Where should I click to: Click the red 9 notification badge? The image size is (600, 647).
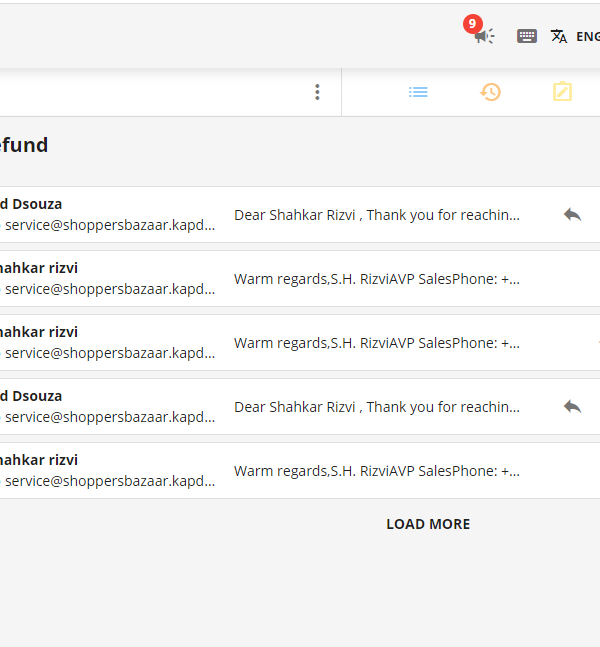[x=472, y=24]
